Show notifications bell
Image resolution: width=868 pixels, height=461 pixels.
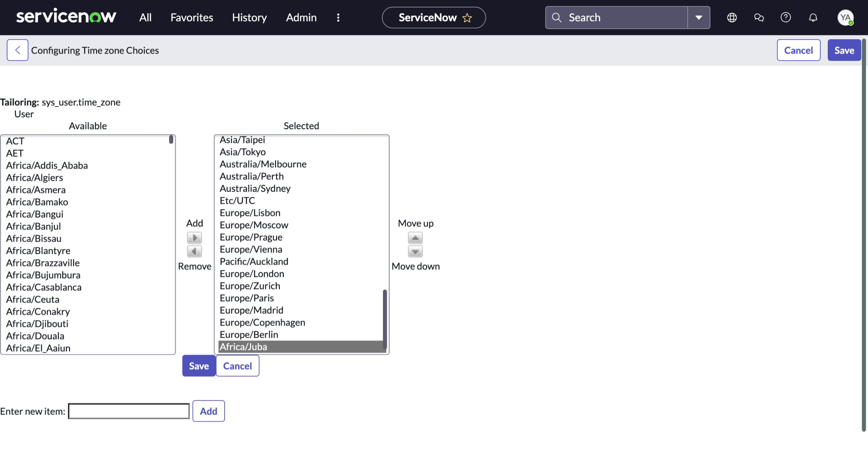click(813, 18)
